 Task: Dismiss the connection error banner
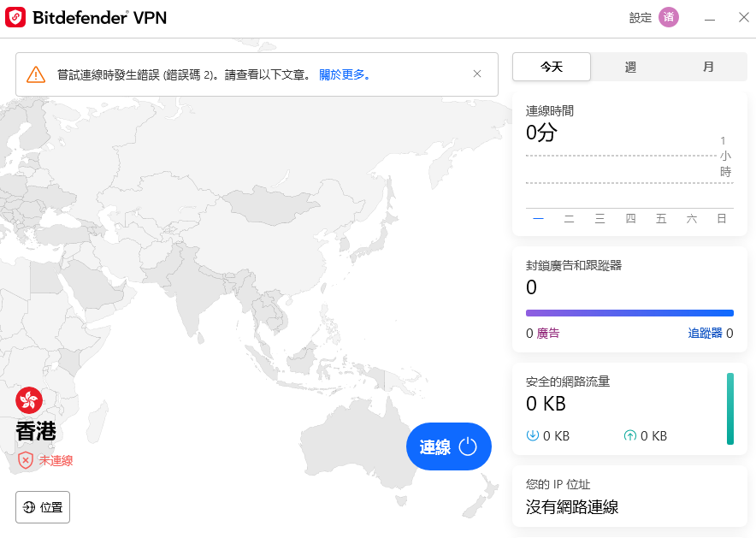tap(477, 74)
